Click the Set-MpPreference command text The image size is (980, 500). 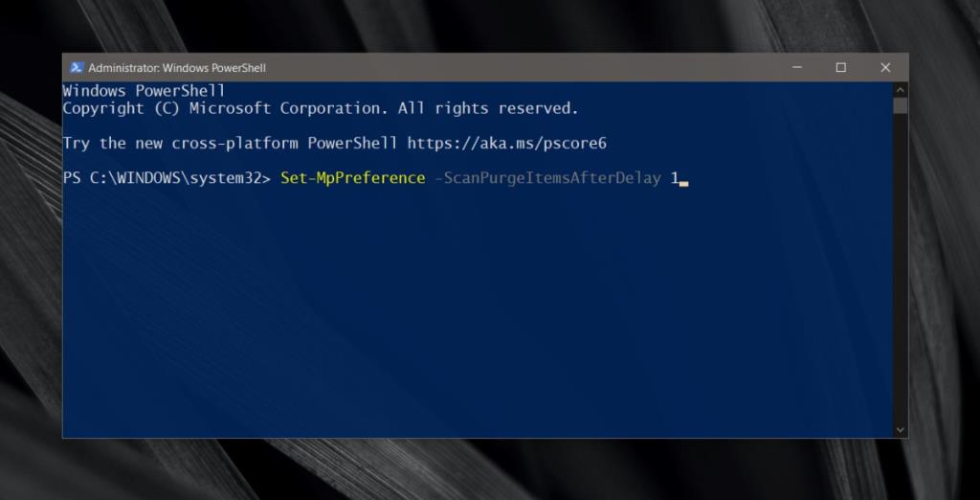click(352, 179)
